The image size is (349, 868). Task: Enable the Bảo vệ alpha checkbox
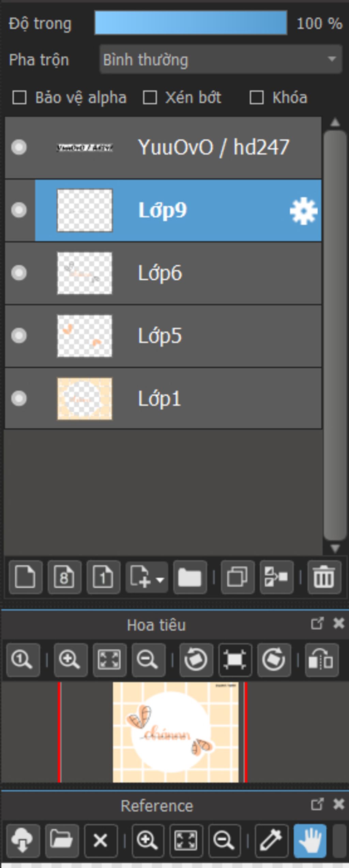19,98
